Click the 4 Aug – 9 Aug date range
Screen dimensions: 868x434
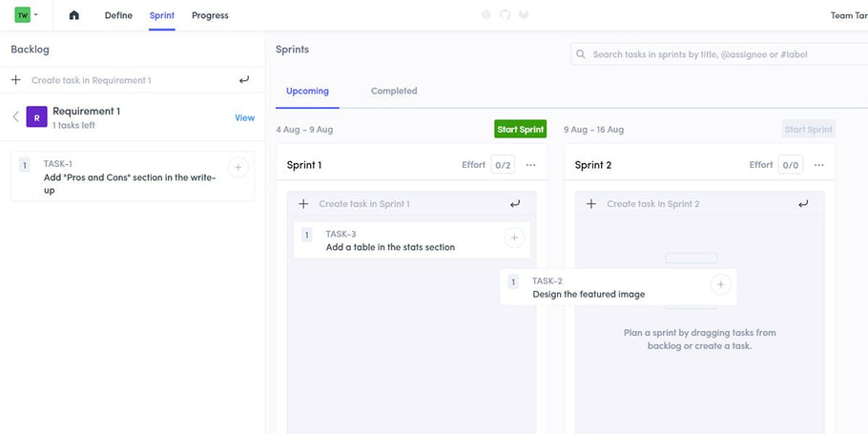tap(304, 130)
